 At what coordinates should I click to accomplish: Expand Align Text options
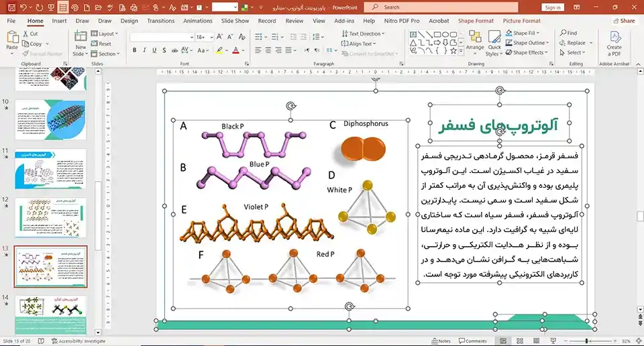[x=358, y=44]
